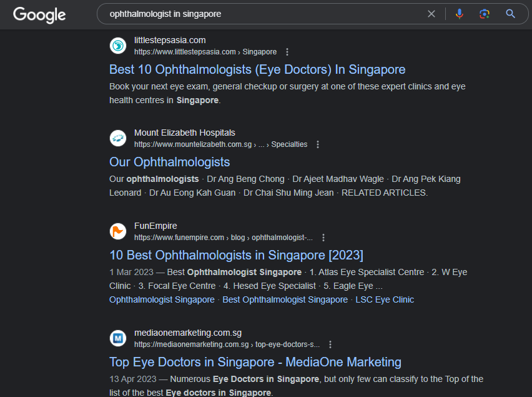Click the FunEmpire site name
This screenshot has height=397, width=532.
pos(155,226)
